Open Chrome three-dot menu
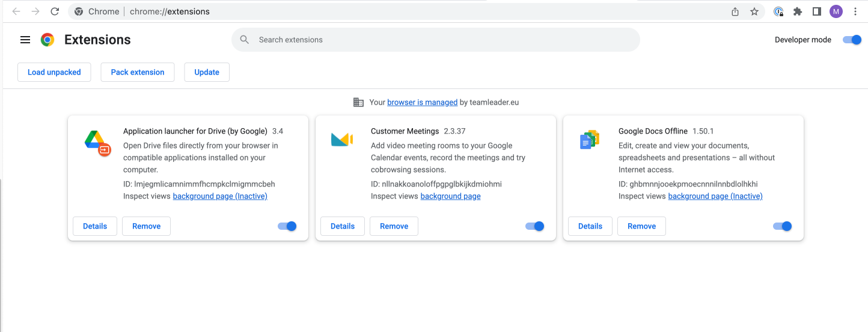Image resolution: width=868 pixels, height=332 pixels. [855, 11]
